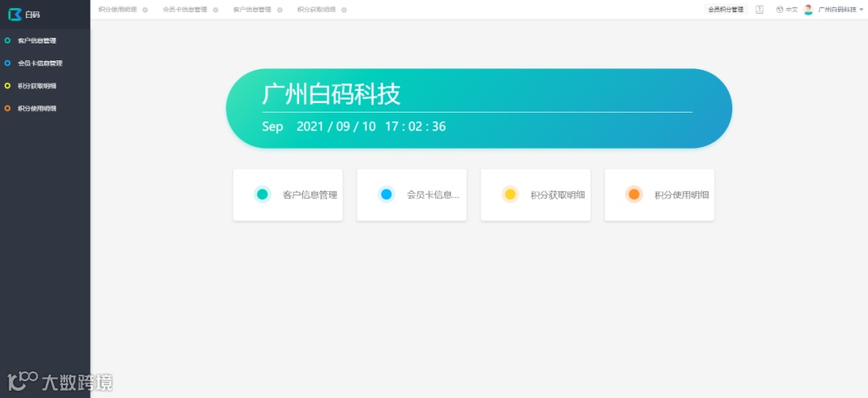Click the green ring beside sidebar 客户信息管理
The height and width of the screenshot is (398, 868).
click(7, 40)
